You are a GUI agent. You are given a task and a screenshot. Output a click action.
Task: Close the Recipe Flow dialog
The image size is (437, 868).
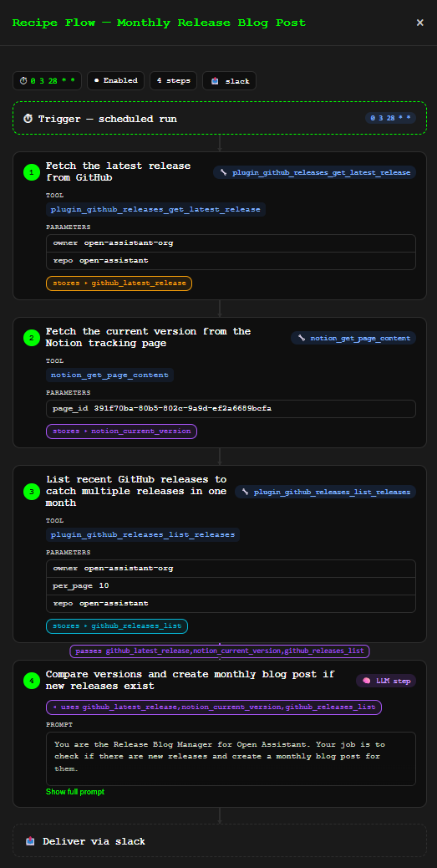419,23
